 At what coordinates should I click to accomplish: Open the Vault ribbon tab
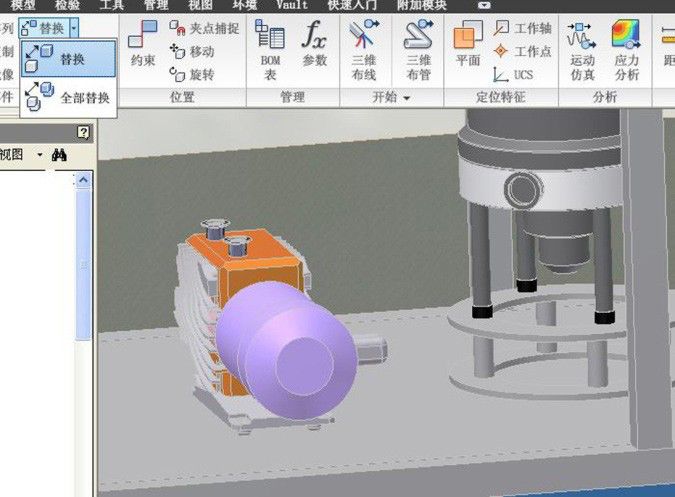(292, 5)
